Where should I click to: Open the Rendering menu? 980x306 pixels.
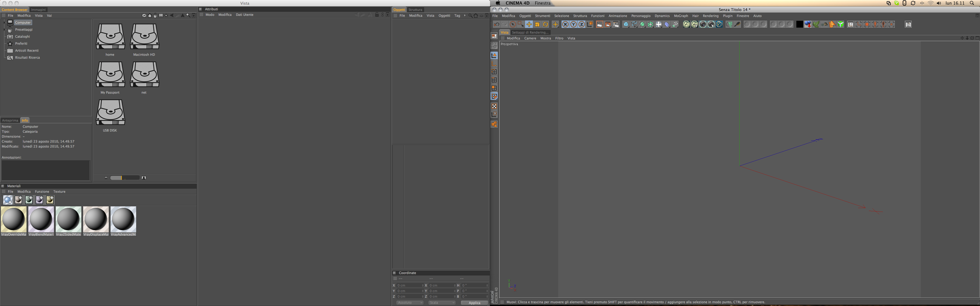click(x=711, y=16)
